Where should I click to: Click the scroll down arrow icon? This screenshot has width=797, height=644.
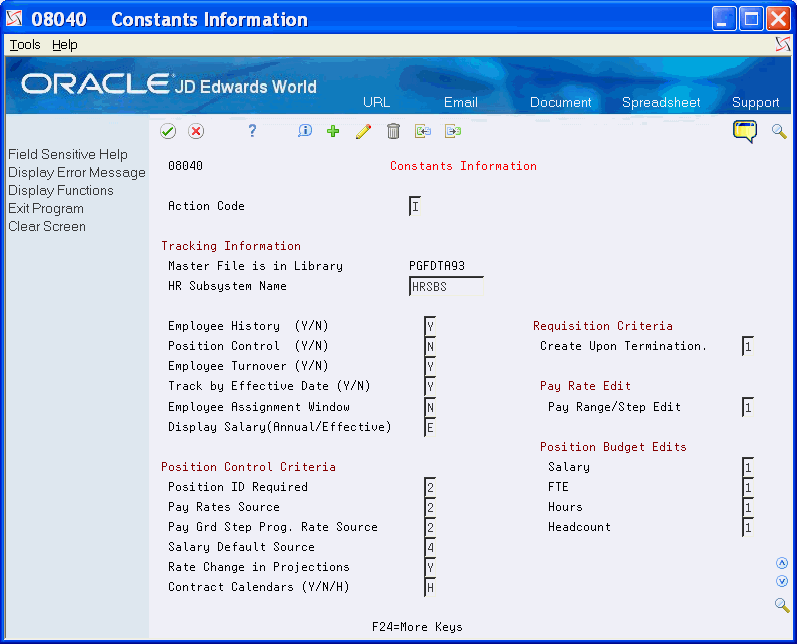pyautogui.click(x=782, y=581)
